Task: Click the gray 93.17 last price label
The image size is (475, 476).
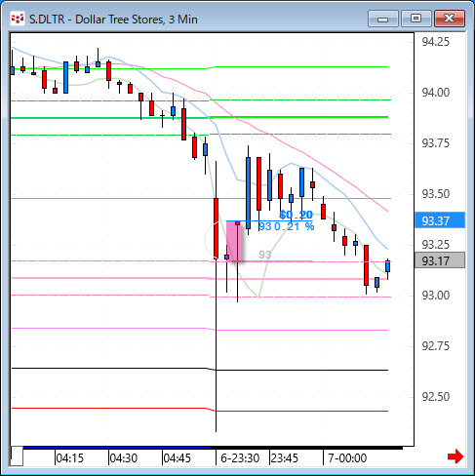Action: coord(440,260)
